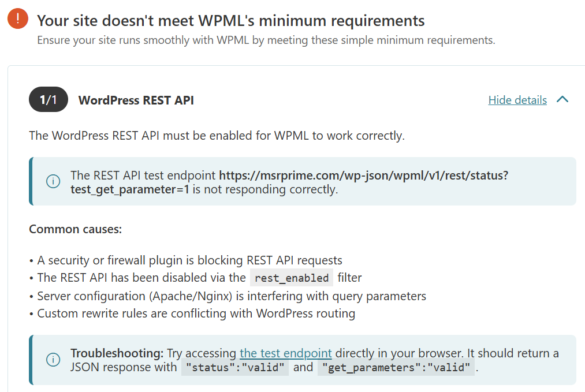Click the info icon in the Troubleshooting notice
This screenshot has width=585, height=392.
53,360
